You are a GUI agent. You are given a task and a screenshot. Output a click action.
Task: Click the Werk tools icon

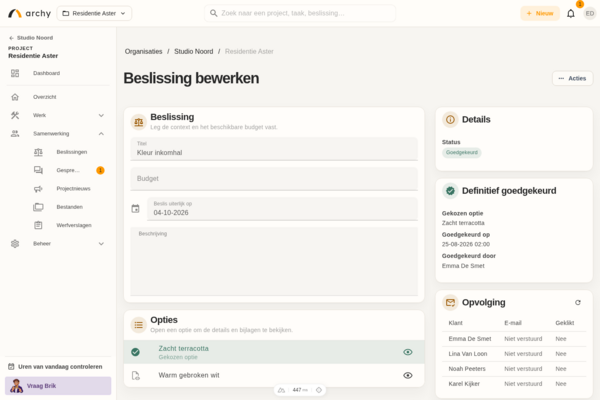coord(15,115)
